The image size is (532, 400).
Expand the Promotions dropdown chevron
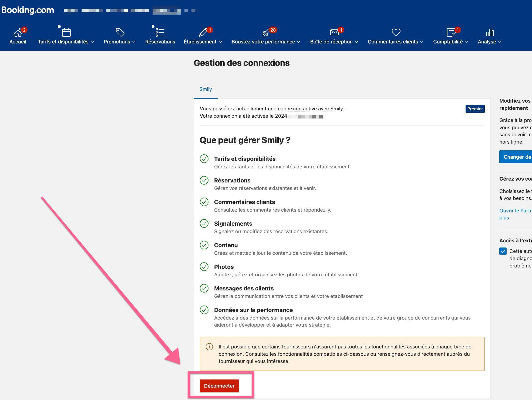[x=134, y=42]
